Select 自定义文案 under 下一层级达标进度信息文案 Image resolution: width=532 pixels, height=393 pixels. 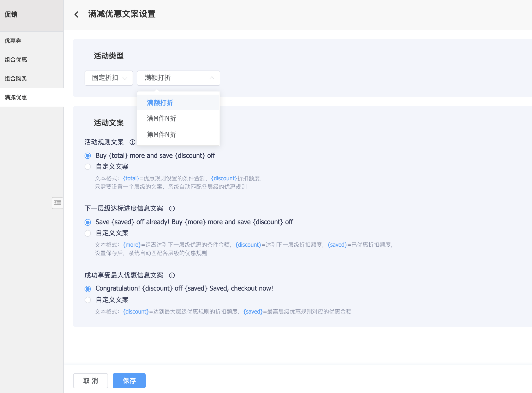pos(88,233)
